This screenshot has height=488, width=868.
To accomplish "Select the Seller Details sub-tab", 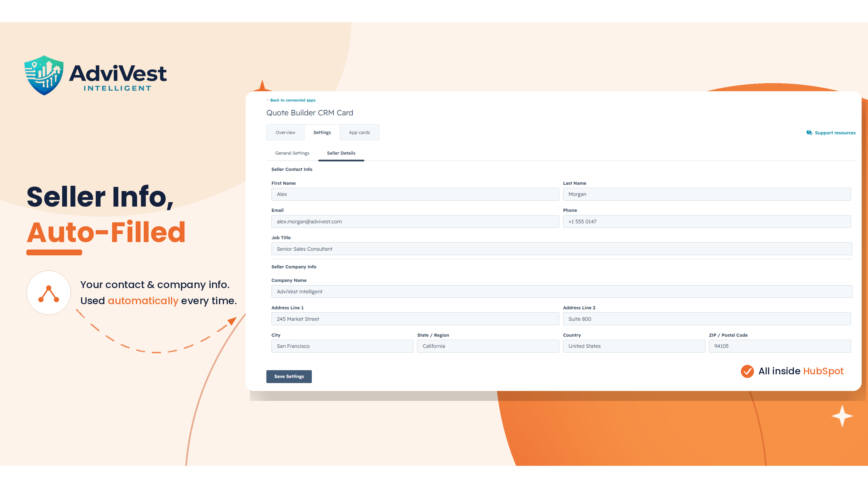I will pyautogui.click(x=341, y=153).
